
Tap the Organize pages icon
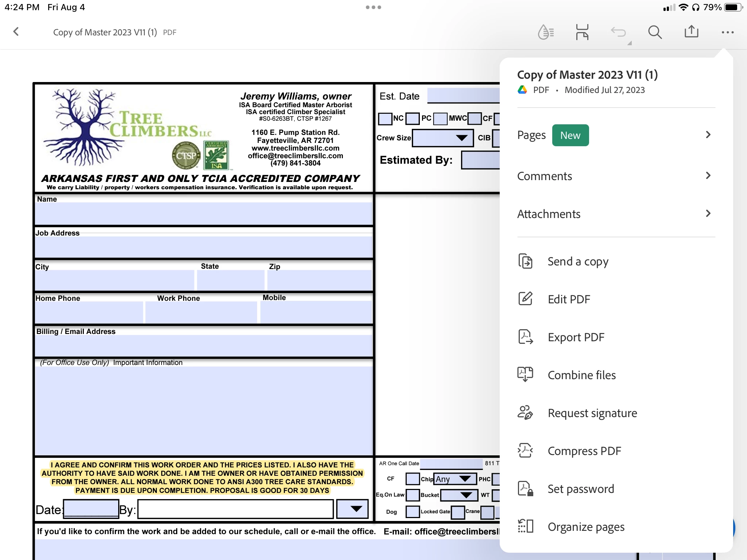pyautogui.click(x=526, y=526)
